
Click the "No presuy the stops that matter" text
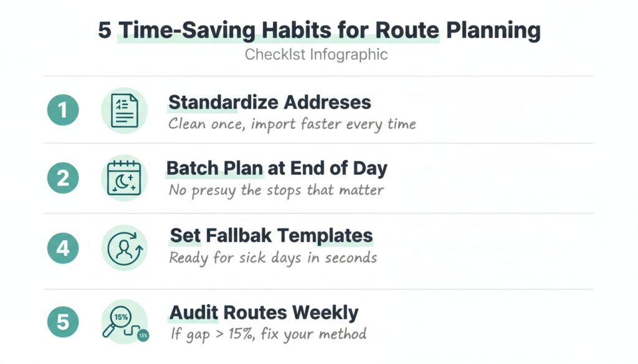[276, 190]
